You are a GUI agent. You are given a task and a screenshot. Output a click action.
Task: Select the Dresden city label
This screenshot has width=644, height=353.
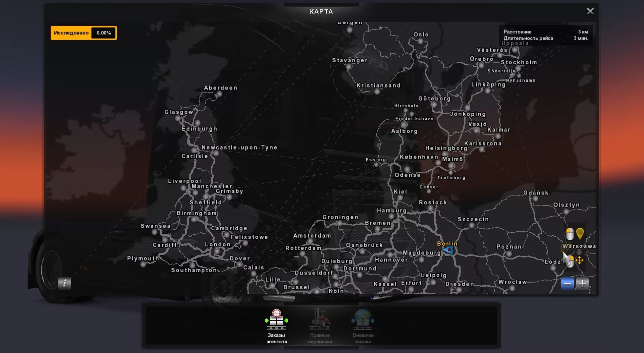[x=460, y=284]
